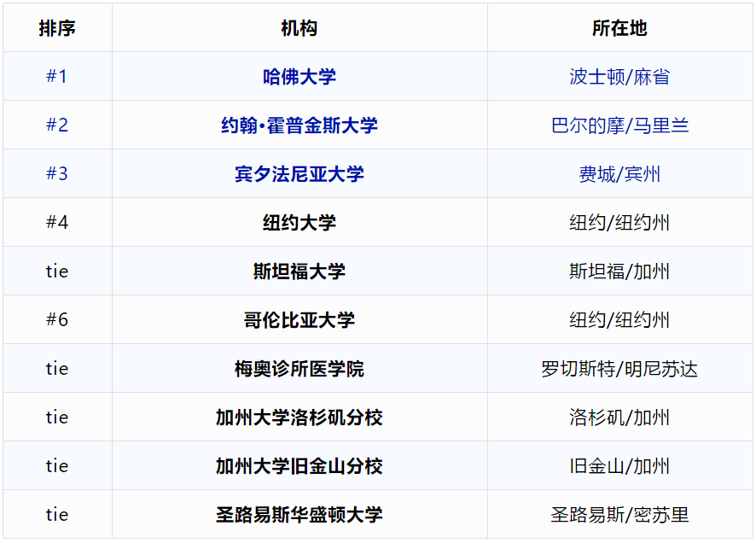Click the 旧金山/加州 location cell
The image size is (756, 543).
[x=619, y=466]
